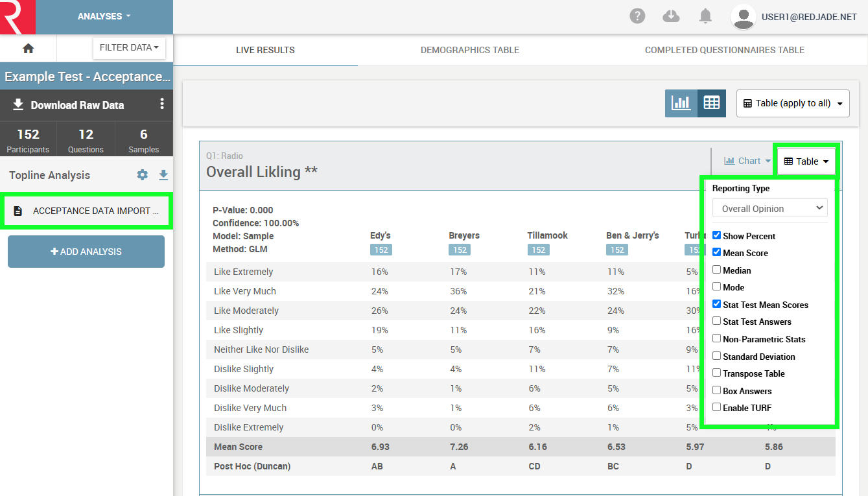Uncheck Stat Test Mean Scores
Viewport: 868px width, 496px height.
coord(716,304)
